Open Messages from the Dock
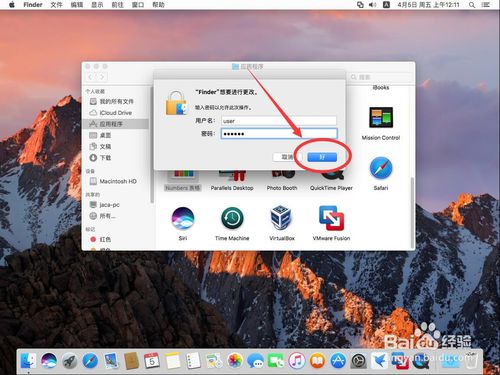 tap(255, 361)
